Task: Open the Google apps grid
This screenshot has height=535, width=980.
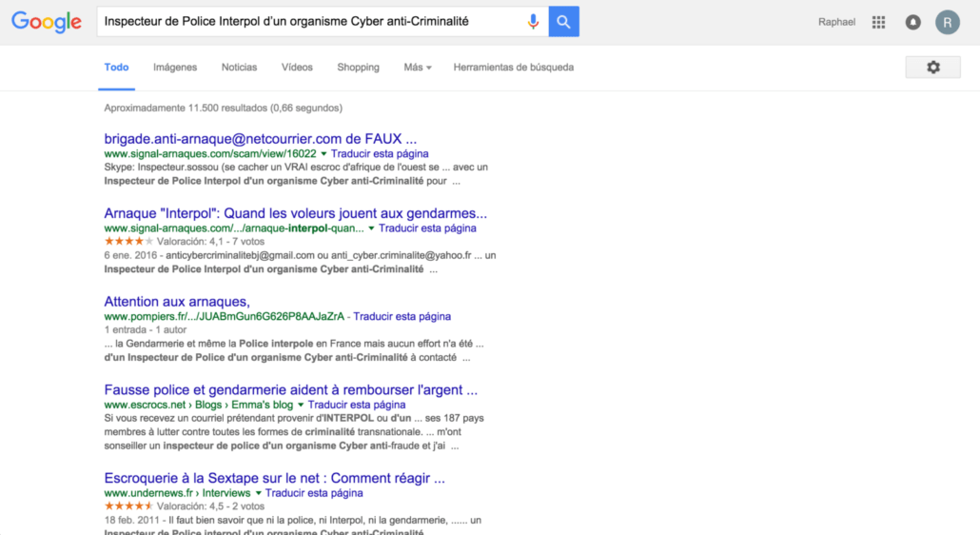Action: pyautogui.click(x=879, y=23)
